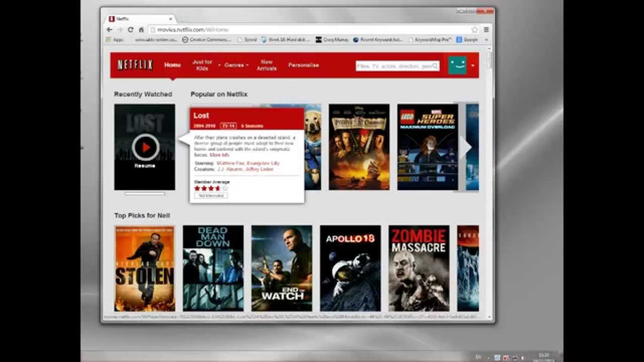
Task: Click the green smiley profile avatar
Action: click(x=457, y=65)
